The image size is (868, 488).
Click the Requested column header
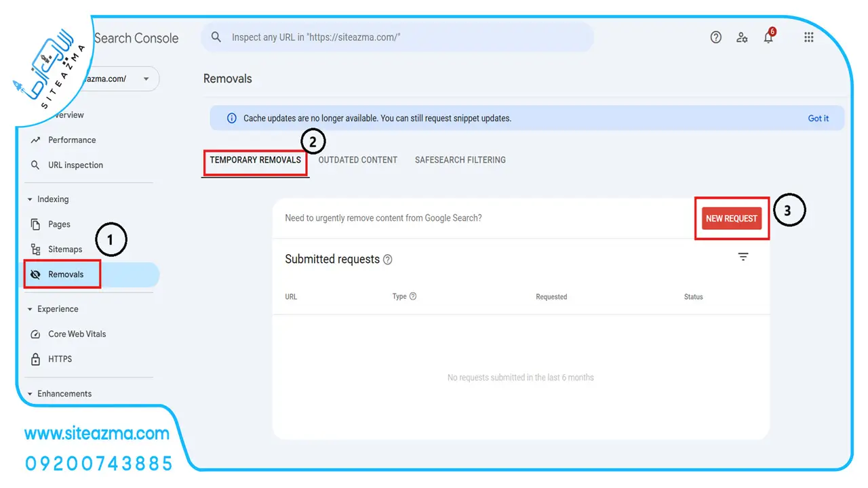(551, 297)
